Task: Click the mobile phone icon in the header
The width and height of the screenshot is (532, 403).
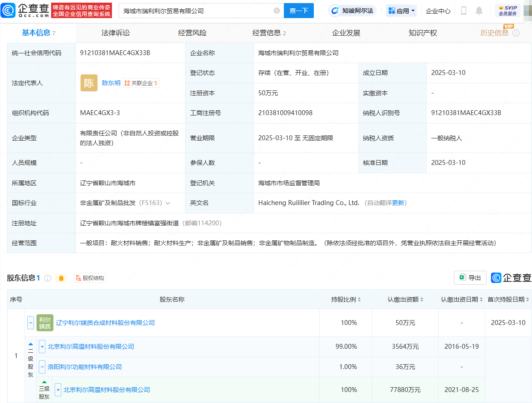Action: (464, 11)
